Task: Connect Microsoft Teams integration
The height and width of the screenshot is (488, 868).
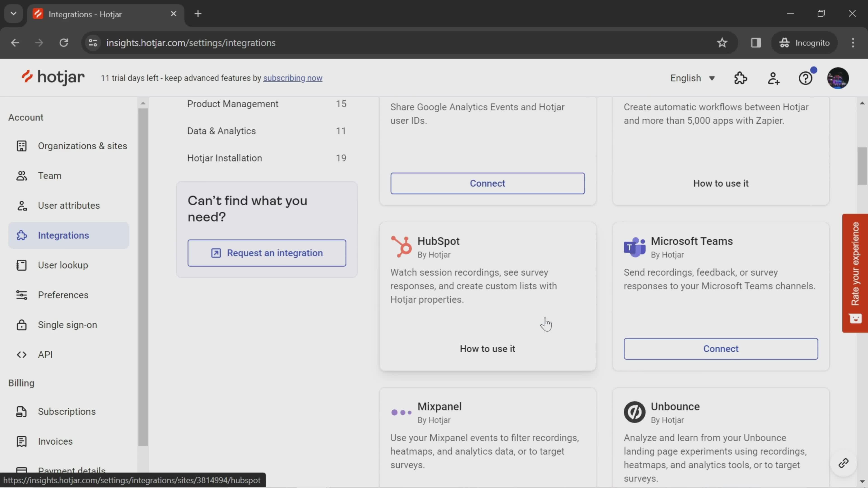Action: 721,349
